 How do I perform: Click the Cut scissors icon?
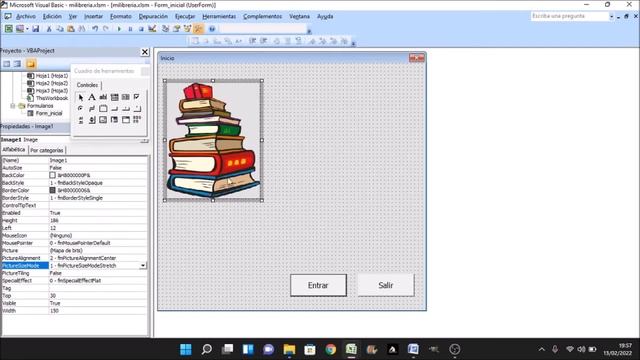(x=49, y=29)
